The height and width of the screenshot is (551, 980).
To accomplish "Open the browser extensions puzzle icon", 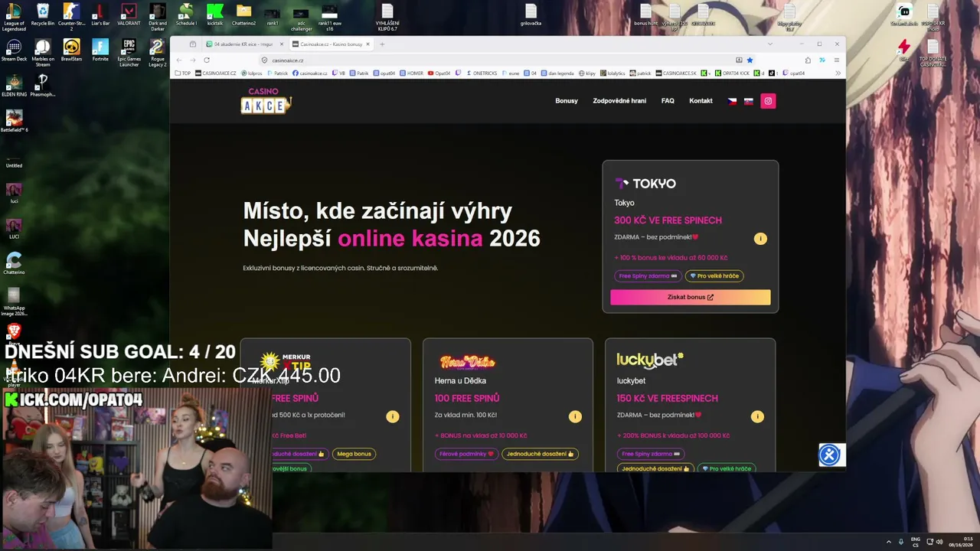I will click(808, 60).
